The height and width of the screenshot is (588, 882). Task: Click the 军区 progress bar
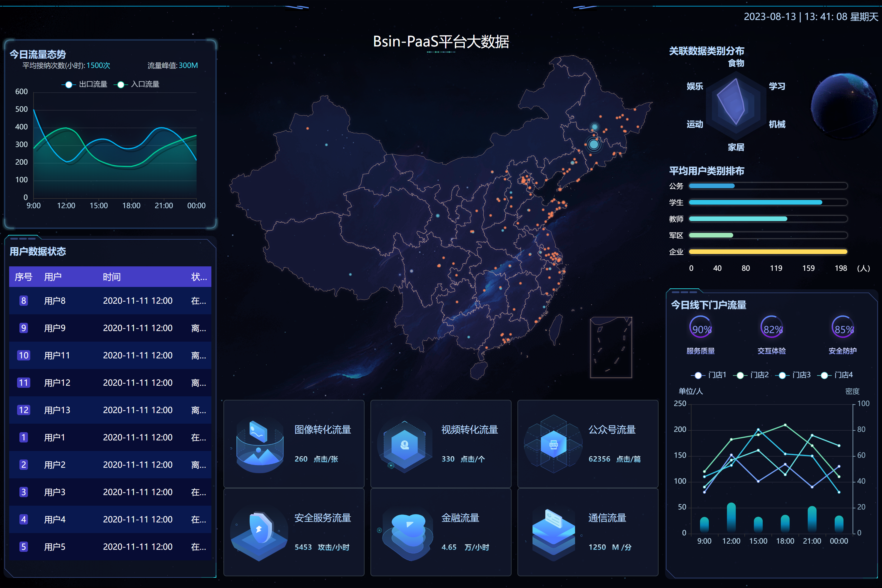tap(768, 235)
